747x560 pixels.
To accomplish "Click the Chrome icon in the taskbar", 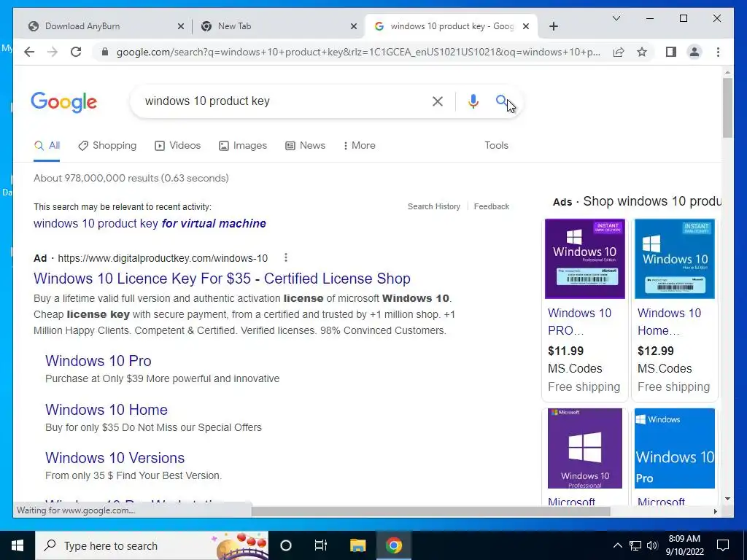I will [x=393, y=545].
